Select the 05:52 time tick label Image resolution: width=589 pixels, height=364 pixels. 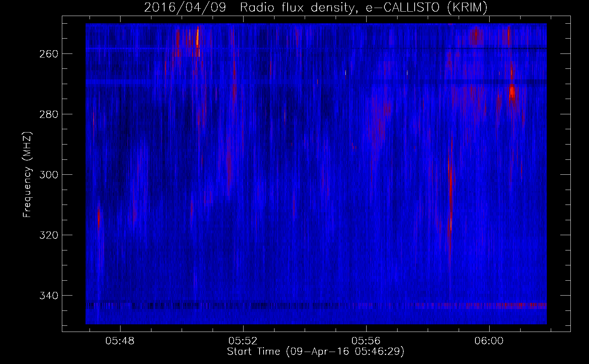click(243, 341)
